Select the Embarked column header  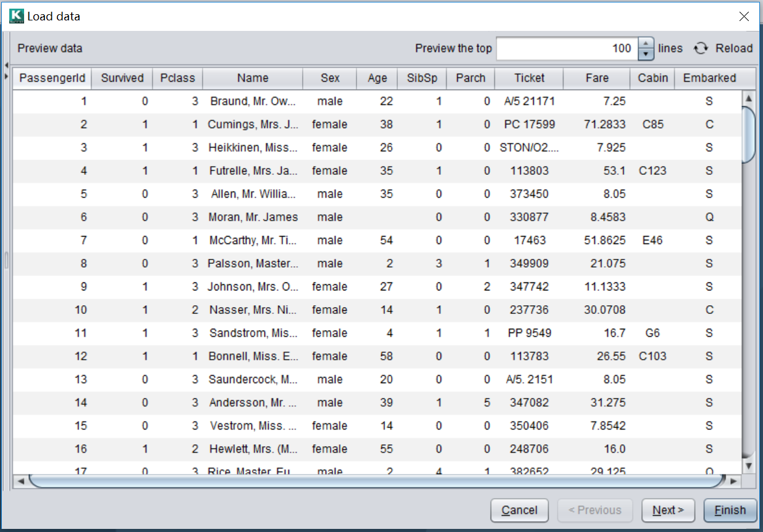709,78
